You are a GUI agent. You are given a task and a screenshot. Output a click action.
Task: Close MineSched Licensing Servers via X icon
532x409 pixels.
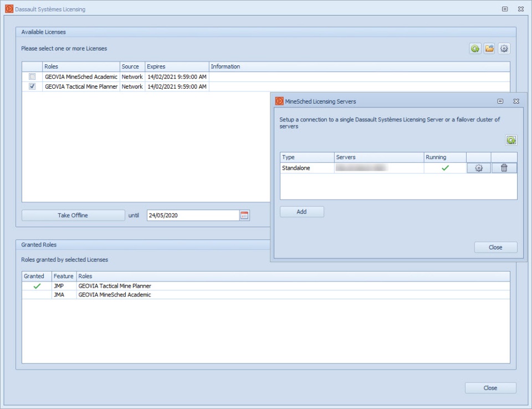(x=516, y=101)
